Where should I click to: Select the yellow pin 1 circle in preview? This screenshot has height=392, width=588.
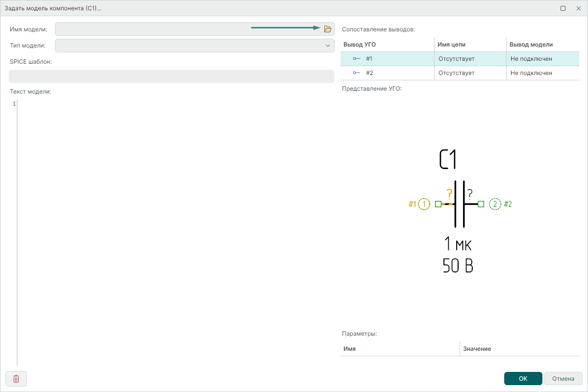424,204
